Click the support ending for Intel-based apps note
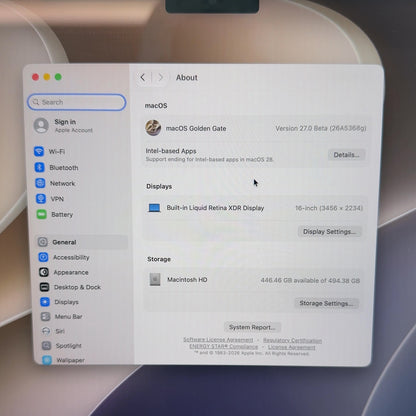Viewport: 416px width, 416px height. (209, 159)
